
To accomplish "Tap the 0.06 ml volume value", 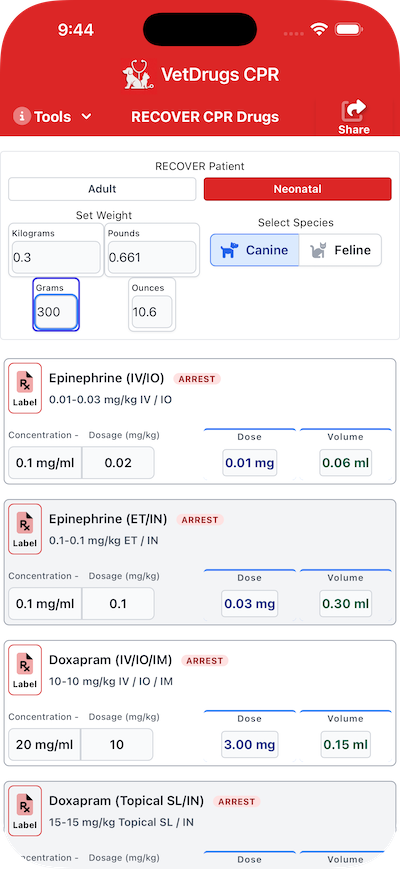I will click(346, 463).
